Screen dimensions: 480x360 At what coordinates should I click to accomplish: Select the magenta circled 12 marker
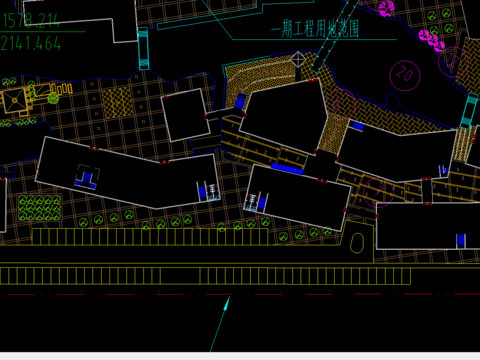click(x=453, y=62)
